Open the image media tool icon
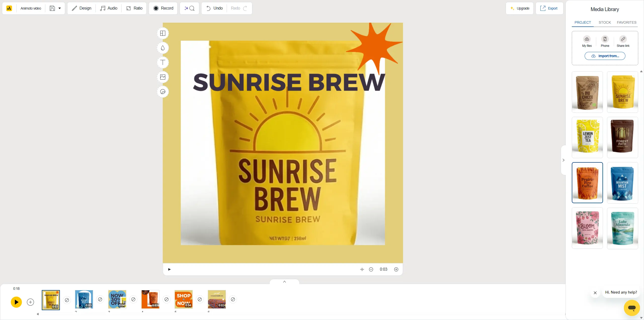This screenshot has height=320, width=644. click(163, 77)
